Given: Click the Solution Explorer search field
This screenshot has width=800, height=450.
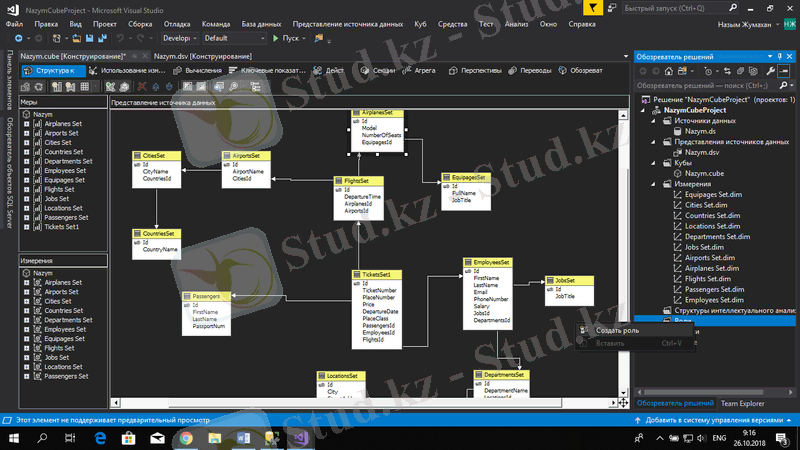Looking at the screenshot, I should [709, 86].
